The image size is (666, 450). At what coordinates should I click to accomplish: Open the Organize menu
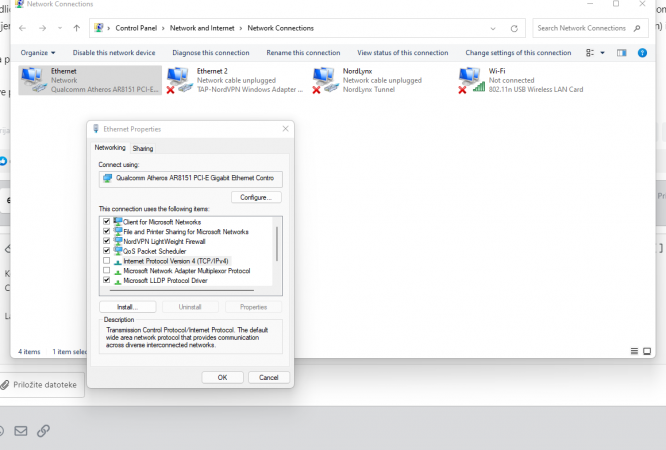click(38, 53)
